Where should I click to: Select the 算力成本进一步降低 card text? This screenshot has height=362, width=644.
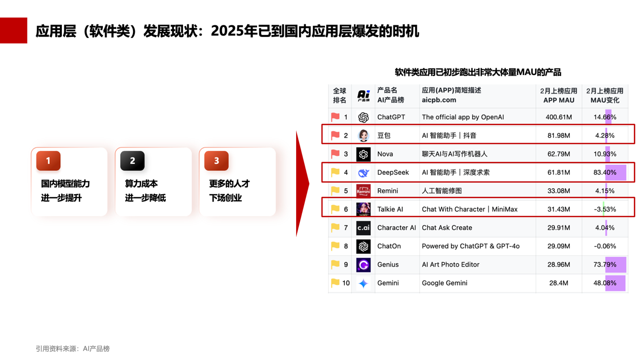pyautogui.click(x=146, y=191)
